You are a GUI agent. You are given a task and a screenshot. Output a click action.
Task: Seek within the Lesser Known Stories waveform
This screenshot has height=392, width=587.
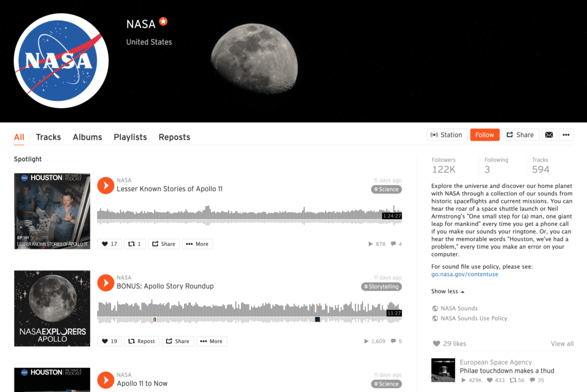point(249,215)
